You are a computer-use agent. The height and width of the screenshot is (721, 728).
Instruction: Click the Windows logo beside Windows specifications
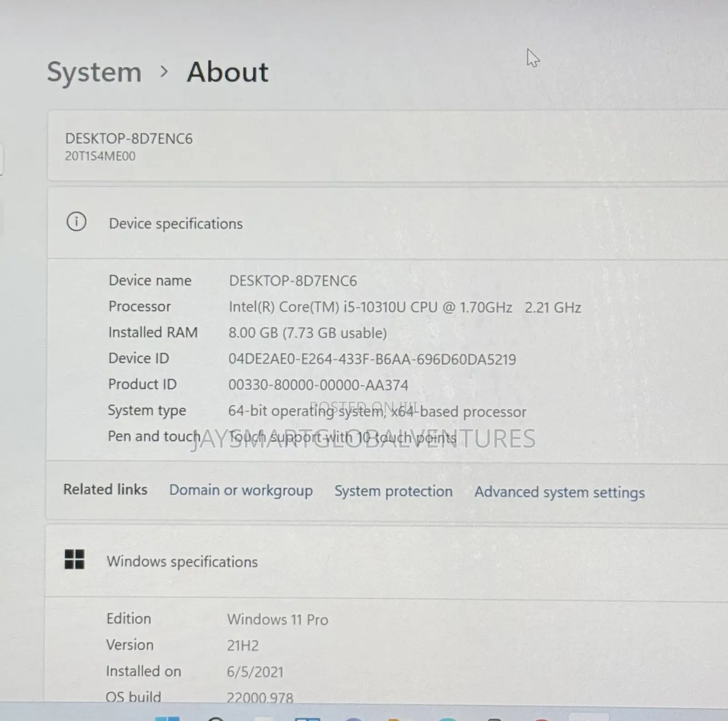pos(75,560)
